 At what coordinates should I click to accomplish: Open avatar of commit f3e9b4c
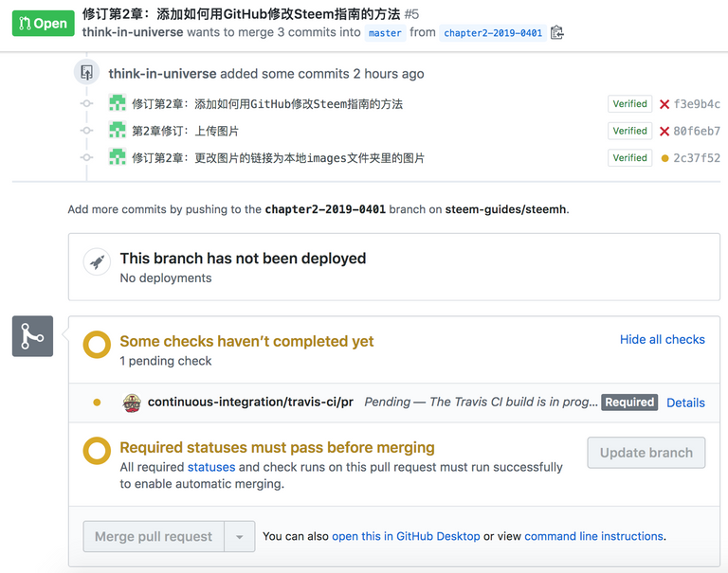[117, 103]
